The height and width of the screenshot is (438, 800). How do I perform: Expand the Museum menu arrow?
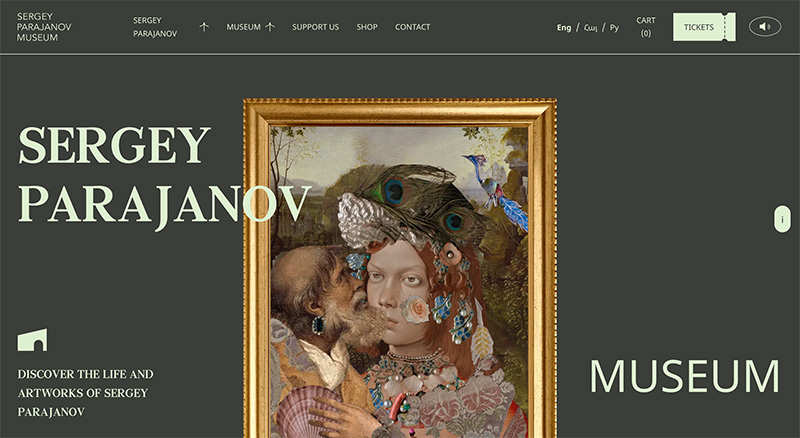coord(270,27)
